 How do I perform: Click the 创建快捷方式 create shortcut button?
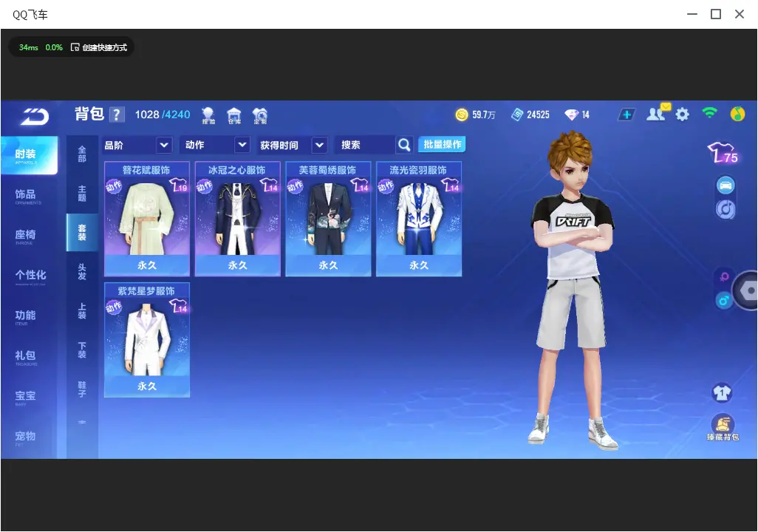pyautogui.click(x=99, y=47)
